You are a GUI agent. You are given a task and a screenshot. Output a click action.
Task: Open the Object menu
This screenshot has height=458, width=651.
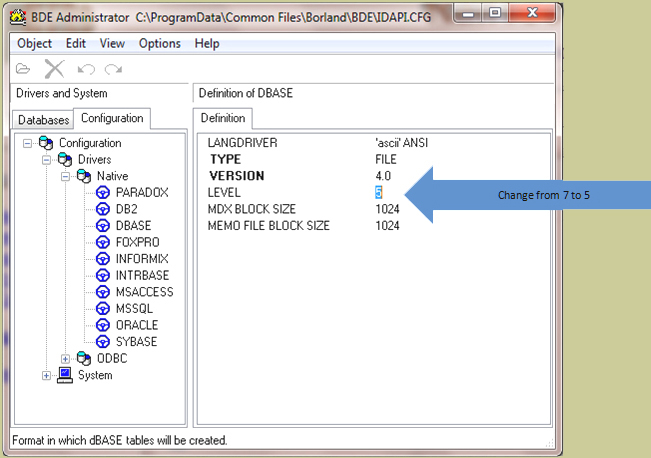34,43
